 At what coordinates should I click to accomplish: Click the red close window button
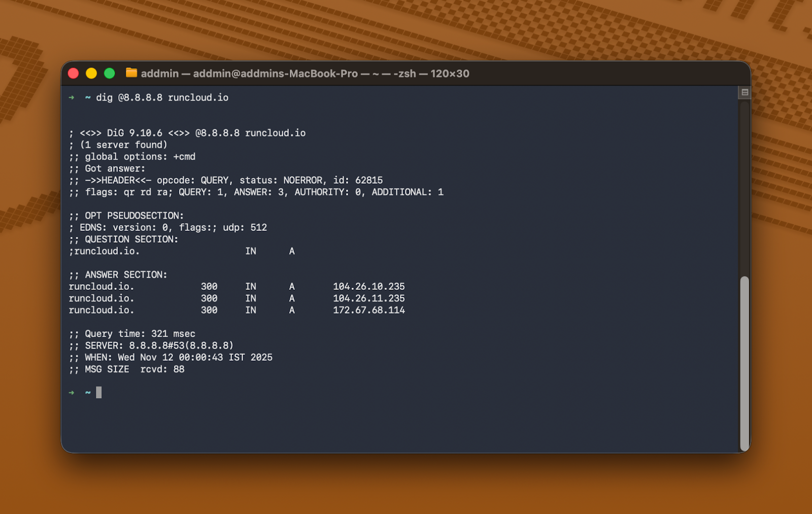click(x=73, y=74)
